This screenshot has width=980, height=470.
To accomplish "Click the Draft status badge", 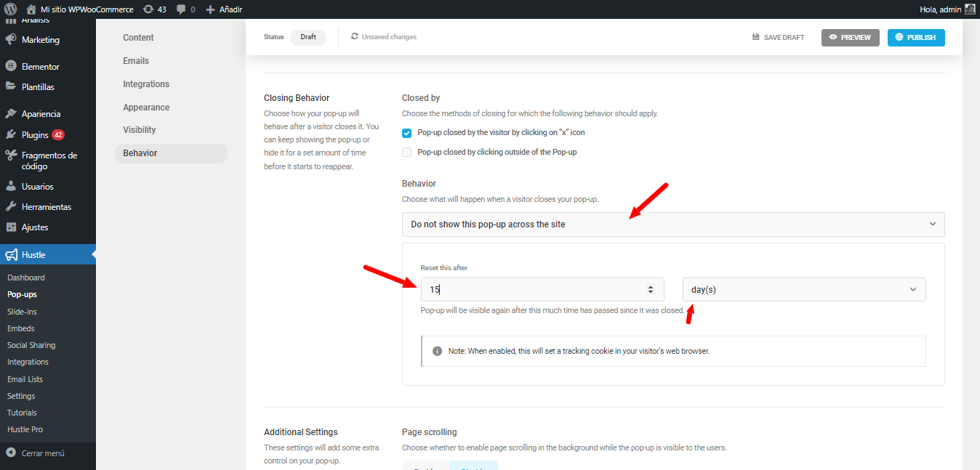I will coord(308,37).
